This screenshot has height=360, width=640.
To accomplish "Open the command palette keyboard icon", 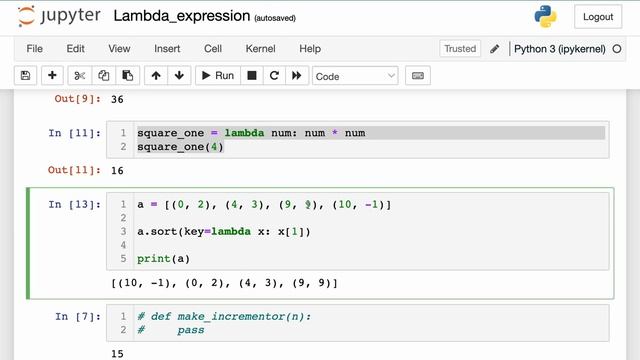I will coord(418,76).
